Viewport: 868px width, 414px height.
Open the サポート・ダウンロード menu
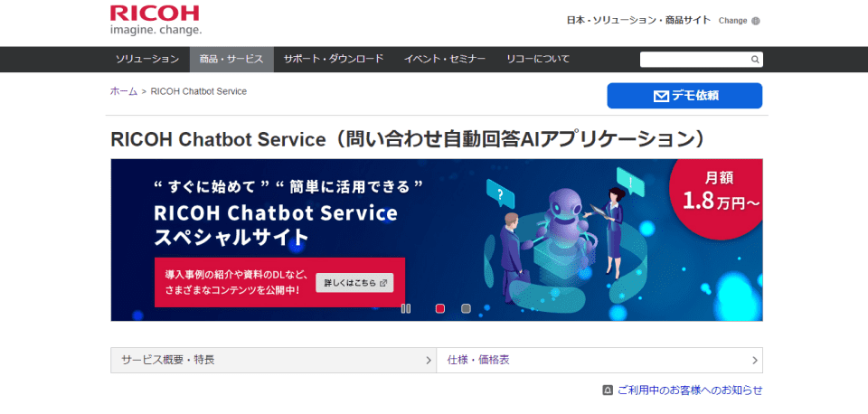(x=334, y=60)
